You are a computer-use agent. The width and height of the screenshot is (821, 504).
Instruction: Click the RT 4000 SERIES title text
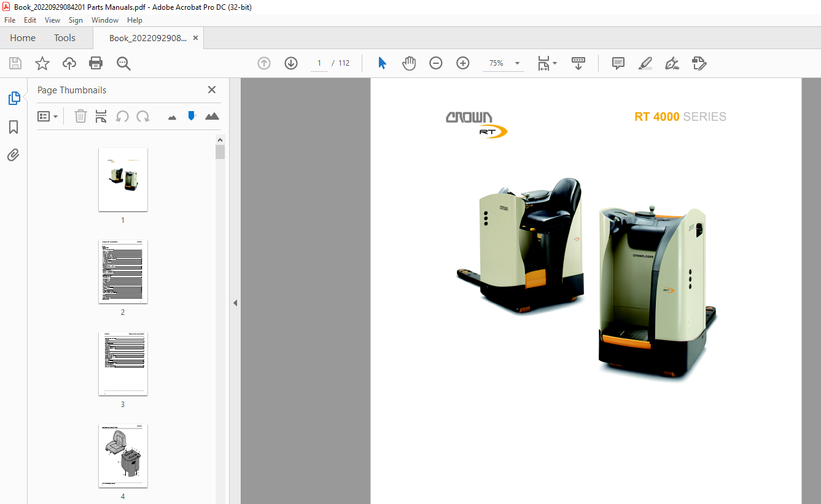tap(680, 117)
